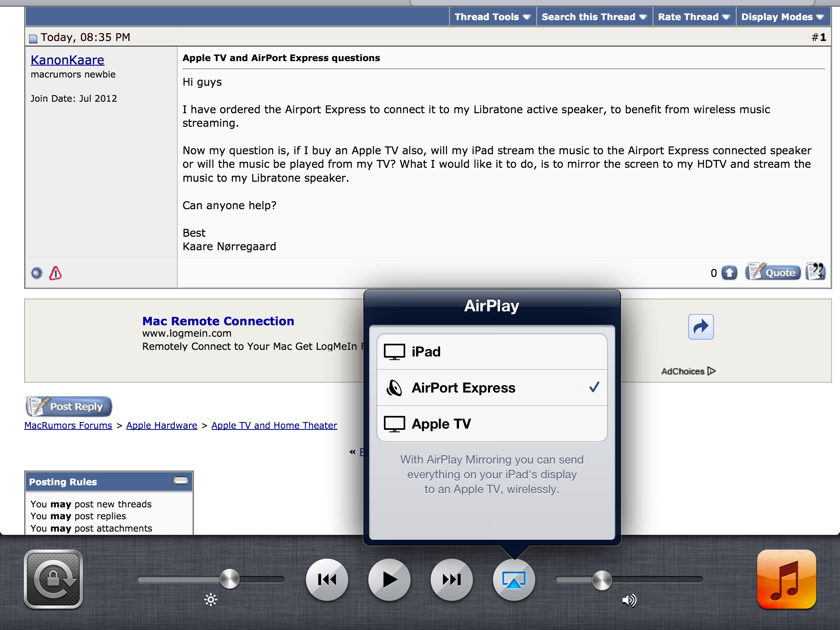Tap the brightness sun icon
The height and width of the screenshot is (630, 840).
(x=211, y=600)
